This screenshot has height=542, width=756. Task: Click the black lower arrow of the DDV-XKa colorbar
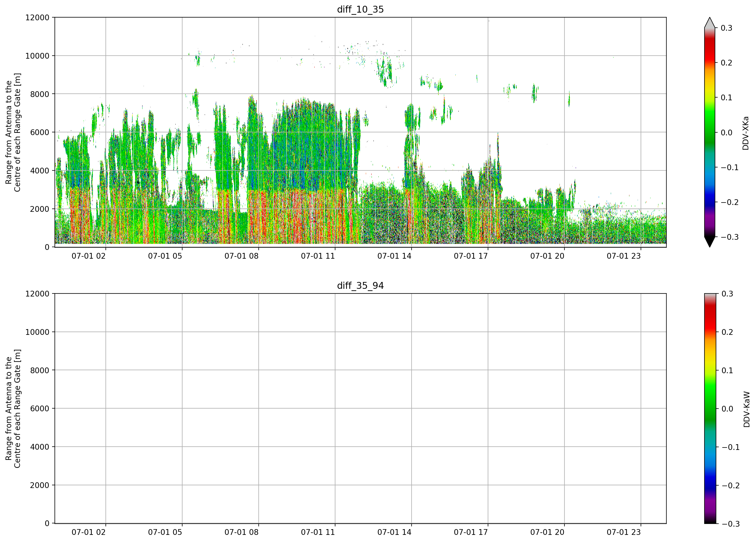pyautogui.click(x=710, y=242)
